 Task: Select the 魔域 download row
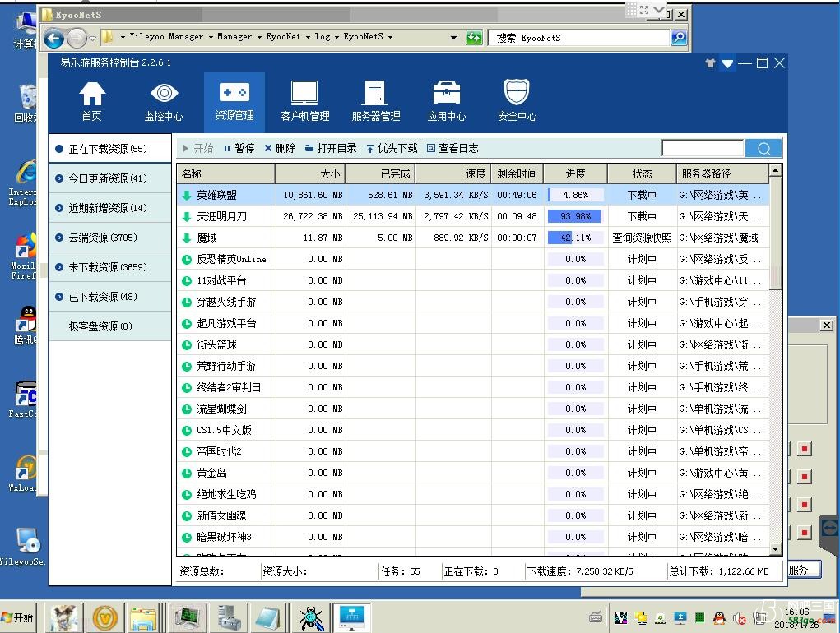472,238
